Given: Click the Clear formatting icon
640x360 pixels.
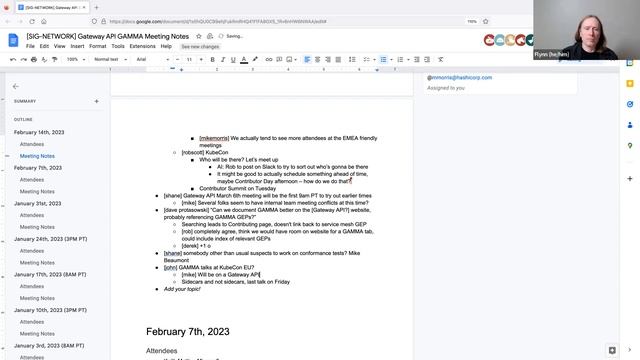Looking at the screenshot, I should 441,60.
